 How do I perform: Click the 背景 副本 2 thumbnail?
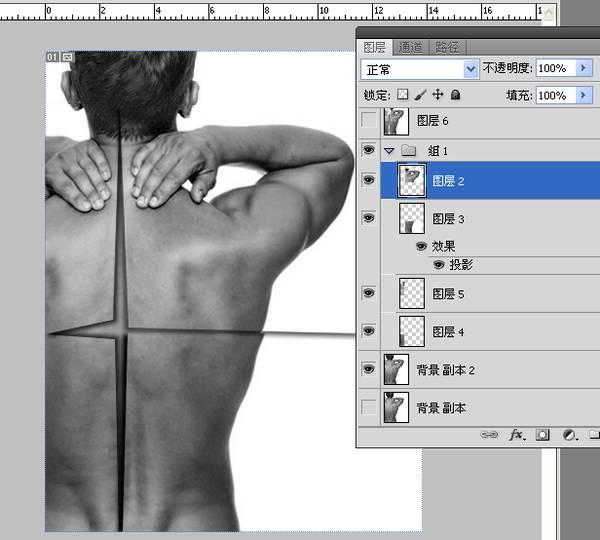pos(396,369)
